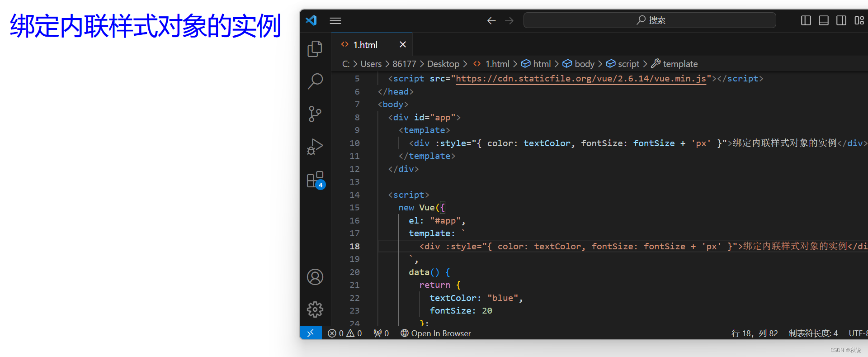This screenshot has height=357, width=868.
Task: Click the opening <body> tag line
Action: (393, 105)
